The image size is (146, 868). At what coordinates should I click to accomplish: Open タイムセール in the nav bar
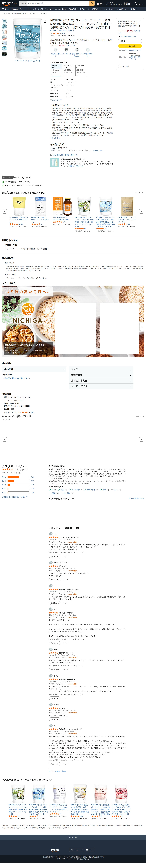(84, 9)
